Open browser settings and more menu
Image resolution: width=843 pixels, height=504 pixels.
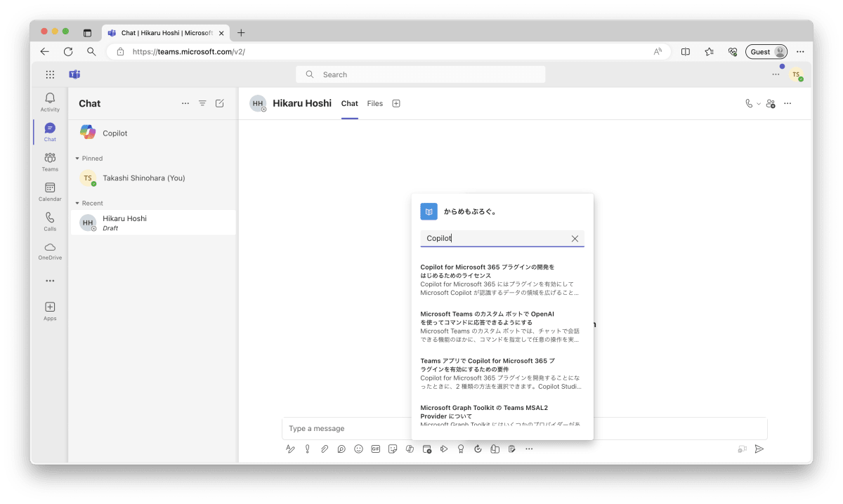click(x=800, y=52)
